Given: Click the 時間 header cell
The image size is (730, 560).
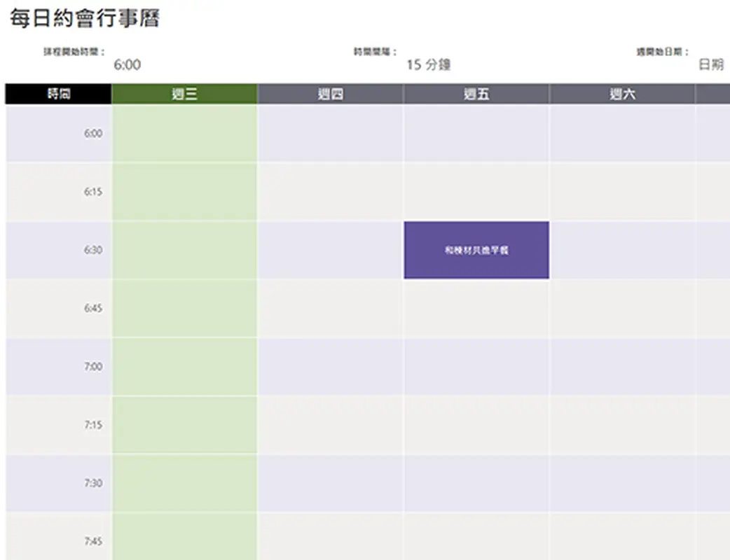Looking at the screenshot, I should tap(57, 93).
